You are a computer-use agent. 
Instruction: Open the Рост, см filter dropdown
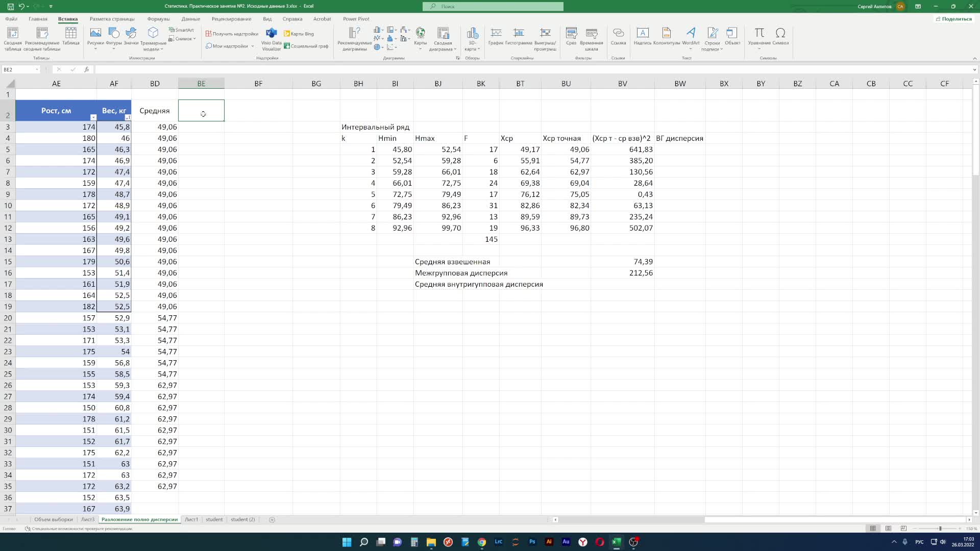tap(93, 117)
